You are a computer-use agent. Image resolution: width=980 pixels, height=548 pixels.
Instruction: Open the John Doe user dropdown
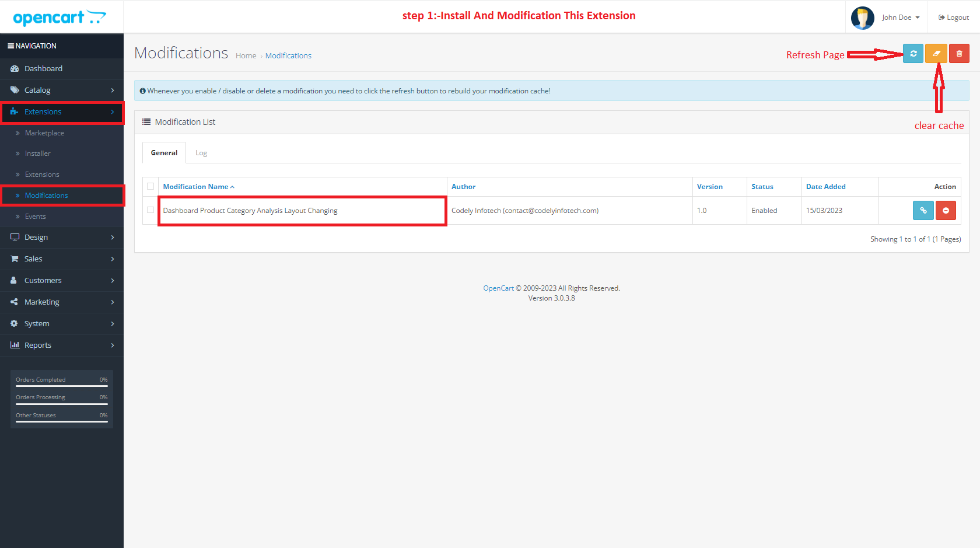point(901,18)
